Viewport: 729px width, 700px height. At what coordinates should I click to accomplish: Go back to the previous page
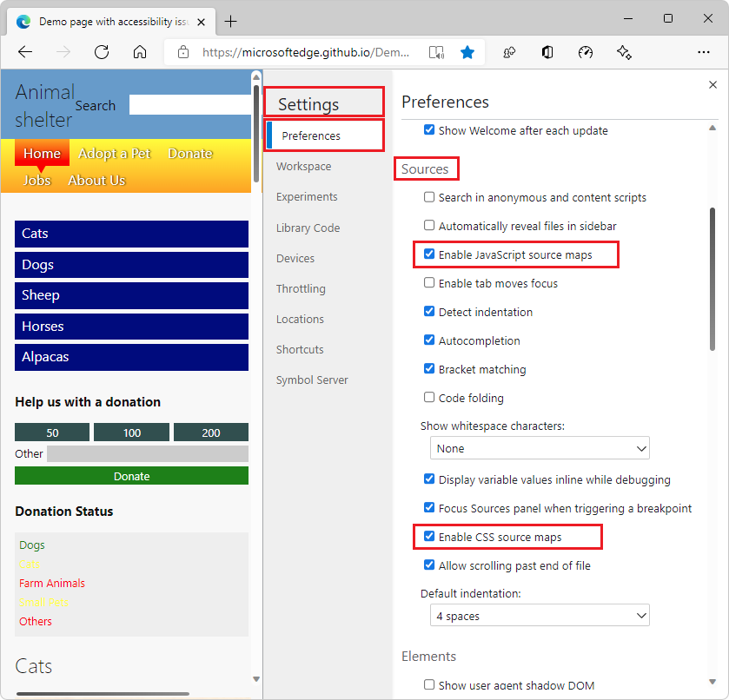pos(24,52)
